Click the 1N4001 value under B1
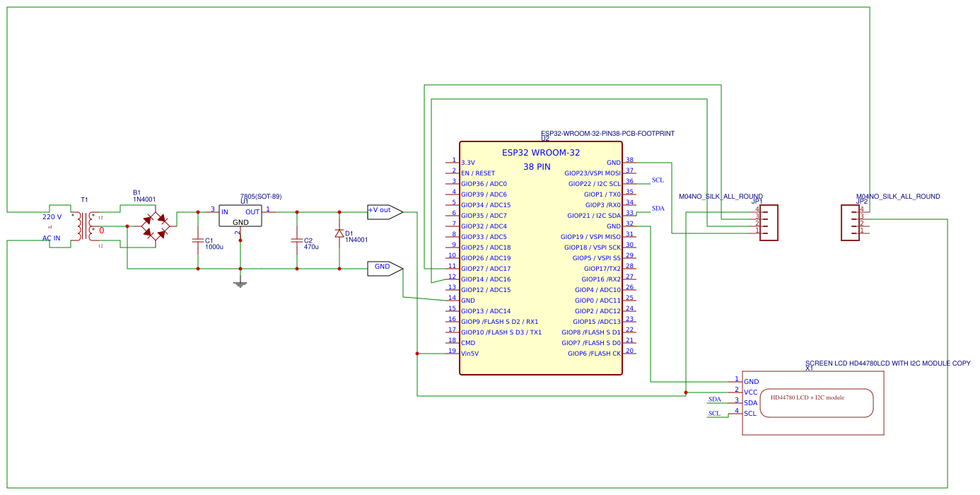The image size is (980, 495). (x=144, y=199)
